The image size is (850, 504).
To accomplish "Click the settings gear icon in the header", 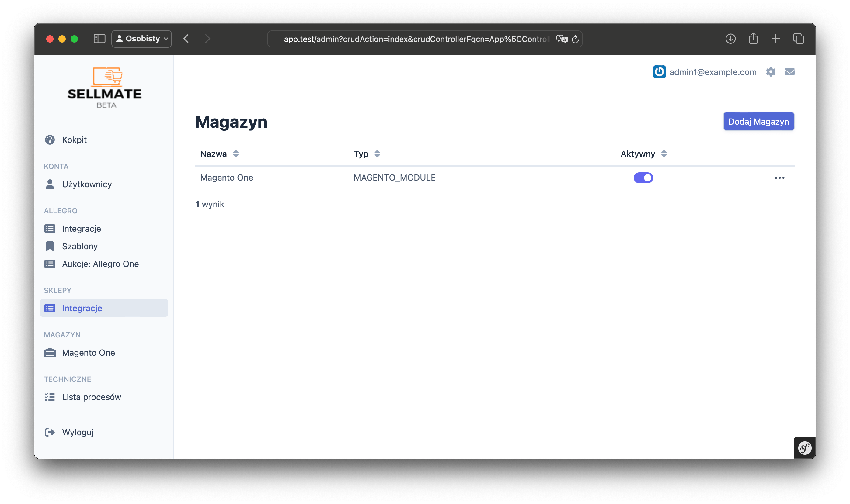I will tap(771, 72).
